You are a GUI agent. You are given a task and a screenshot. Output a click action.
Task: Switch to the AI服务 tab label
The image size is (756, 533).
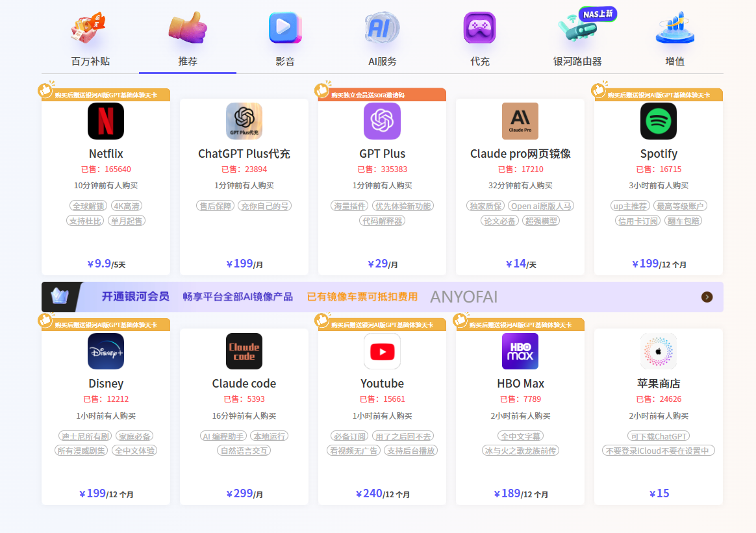[383, 61]
